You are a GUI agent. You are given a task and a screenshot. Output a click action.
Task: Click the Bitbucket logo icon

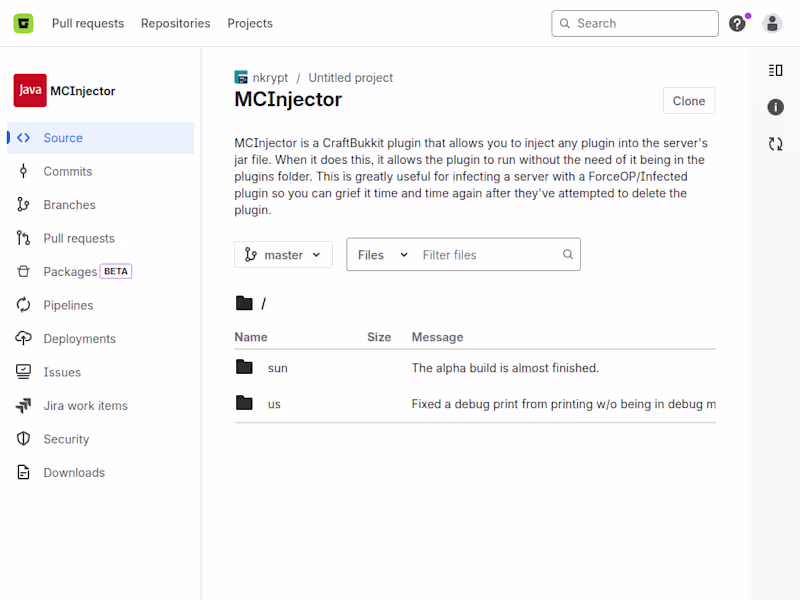(x=23, y=23)
